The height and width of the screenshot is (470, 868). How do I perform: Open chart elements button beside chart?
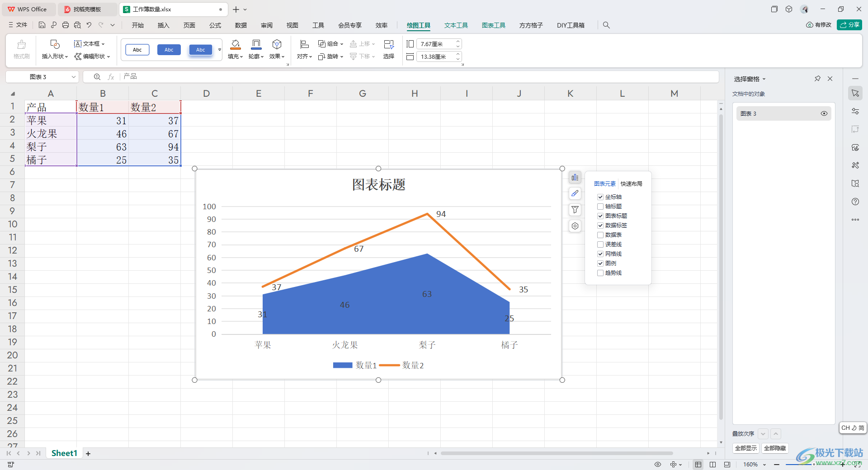(x=575, y=178)
